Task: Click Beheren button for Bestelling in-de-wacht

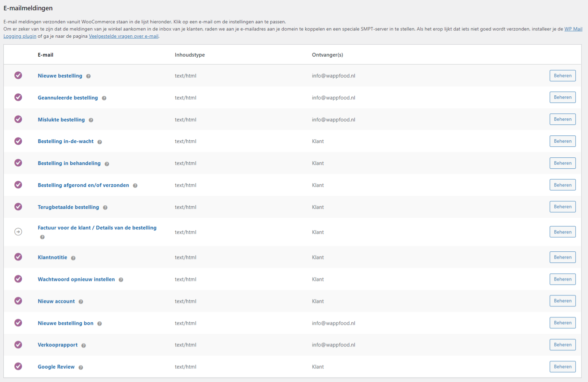Action: [563, 141]
